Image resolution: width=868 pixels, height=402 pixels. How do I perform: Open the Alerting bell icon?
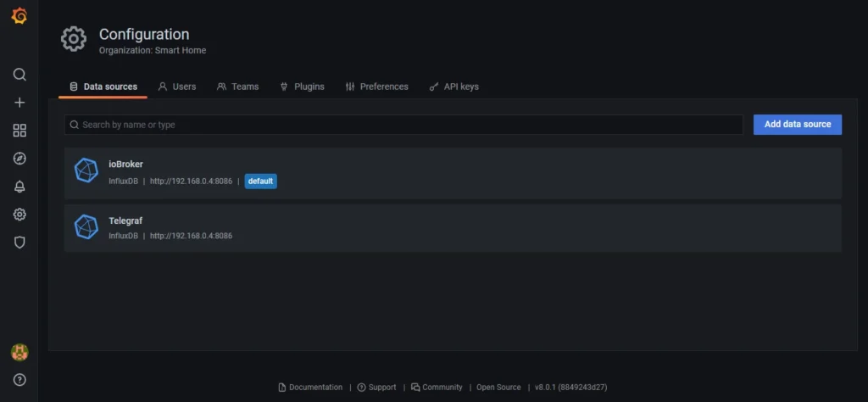point(19,187)
